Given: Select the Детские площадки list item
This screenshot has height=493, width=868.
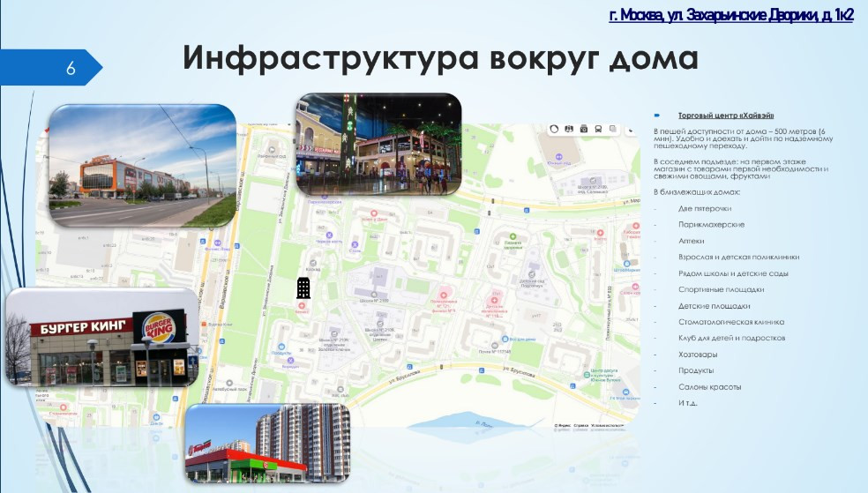Looking at the screenshot, I should pyautogui.click(x=715, y=306).
